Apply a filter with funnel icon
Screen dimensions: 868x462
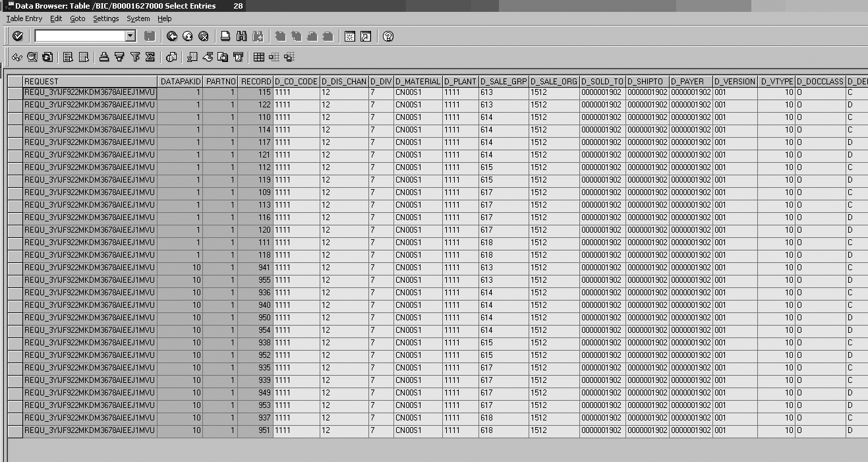coord(135,57)
